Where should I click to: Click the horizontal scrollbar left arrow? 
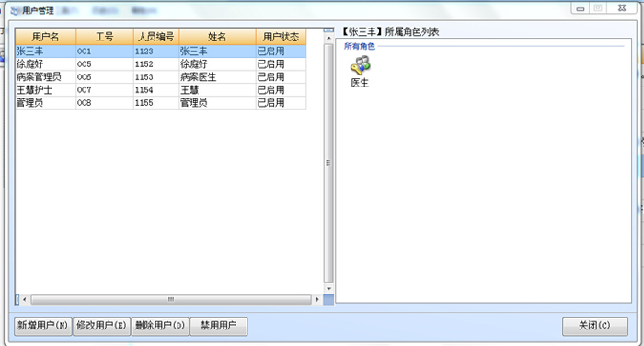coord(25,300)
